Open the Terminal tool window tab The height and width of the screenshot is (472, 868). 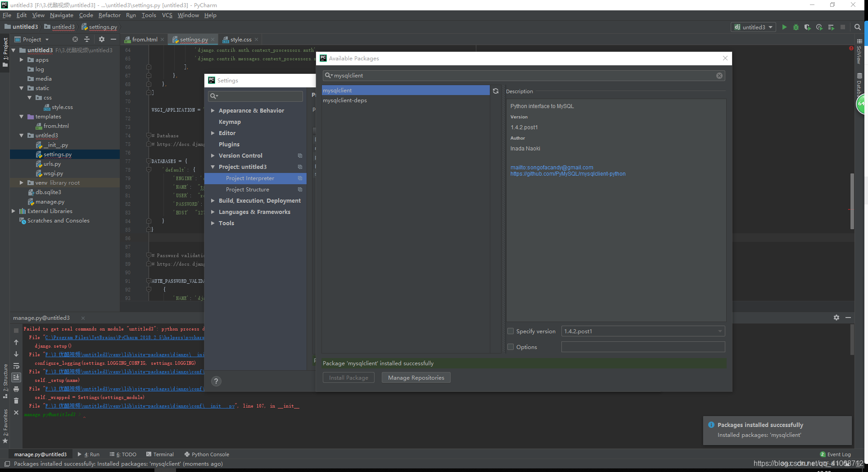(x=160, y=454)
